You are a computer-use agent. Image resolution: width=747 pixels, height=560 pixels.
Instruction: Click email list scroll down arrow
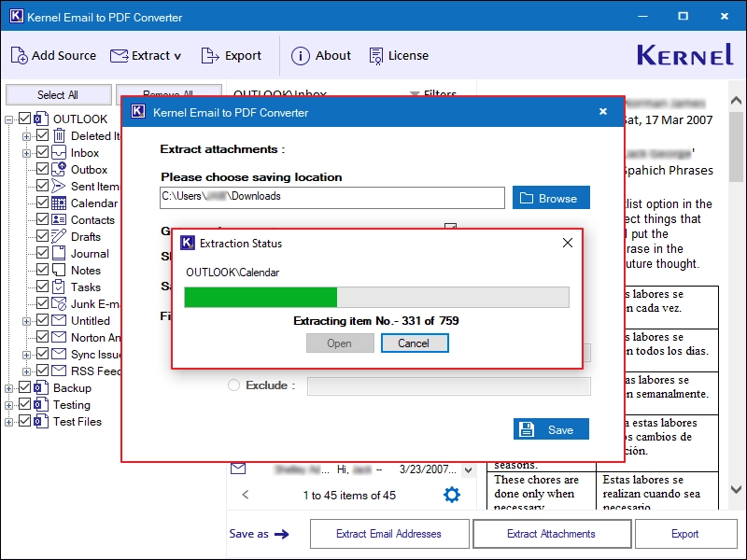point(469,470)
